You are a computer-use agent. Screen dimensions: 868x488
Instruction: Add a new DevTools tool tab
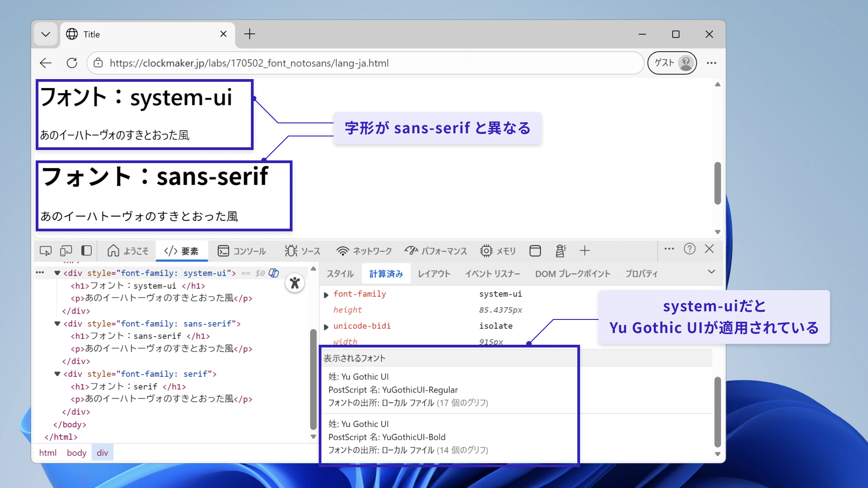[585, 251]
